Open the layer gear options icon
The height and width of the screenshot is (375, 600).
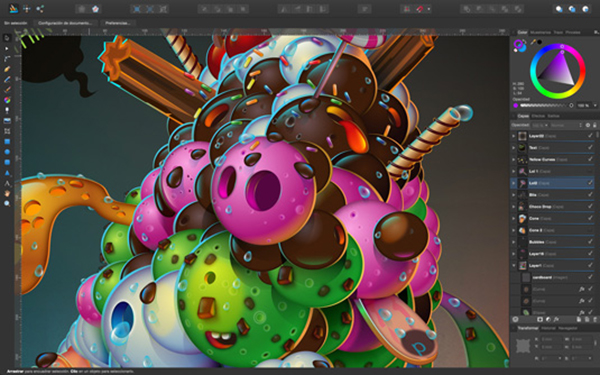coord(588,125)
